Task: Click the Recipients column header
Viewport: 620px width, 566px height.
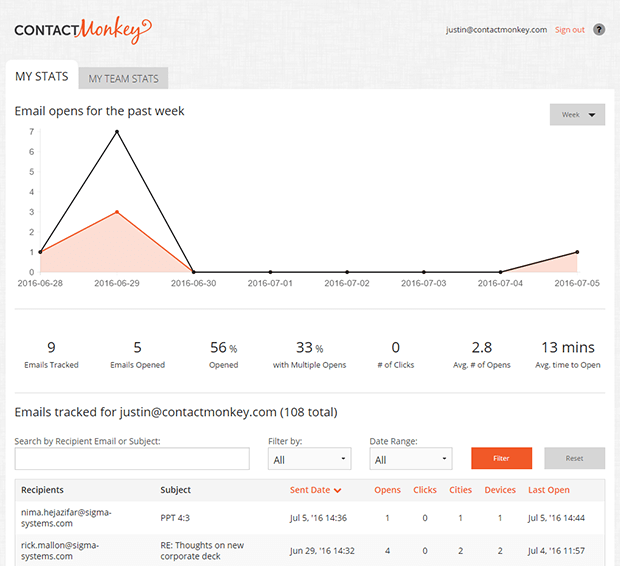Action: (x=42, y=490)
